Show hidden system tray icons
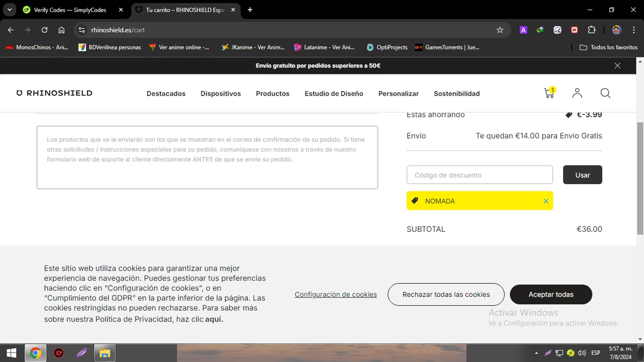Viewport: 644px width, 362px height. 536,353
